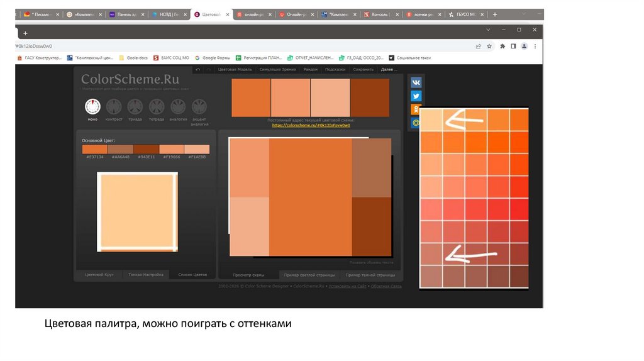Toggle the browser side panel icon
Screen dimensions: 644x361
point(513,47)
